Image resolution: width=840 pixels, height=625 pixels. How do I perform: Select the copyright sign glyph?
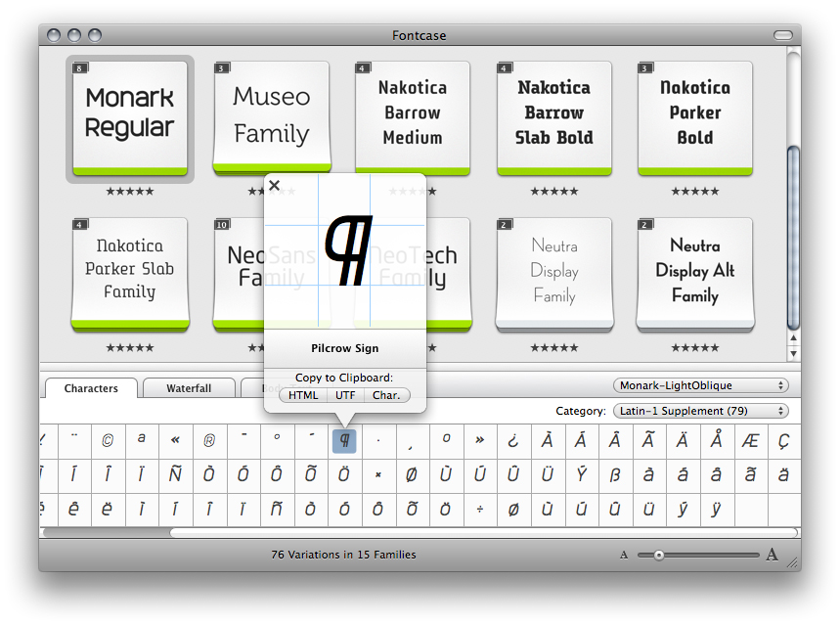[108, 440]
